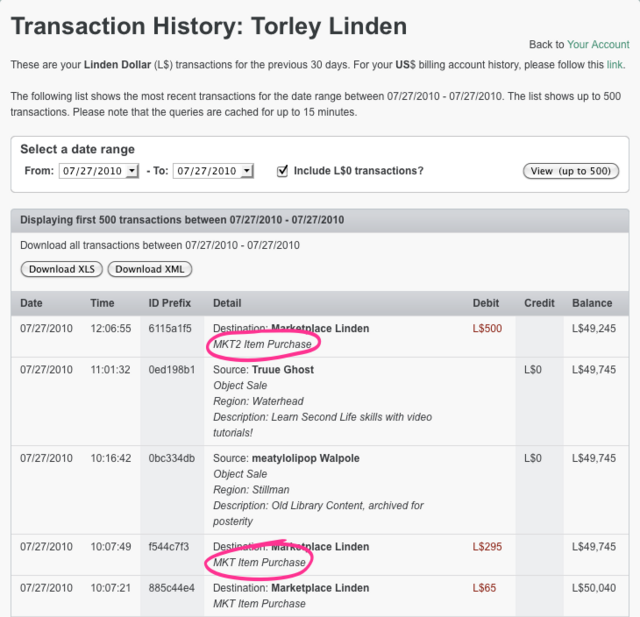This screenshot has width=640, height=617.
Task: Select the circled MKT2 Item Purchase text
Action: pyautogui.click(x=263, y=344)
